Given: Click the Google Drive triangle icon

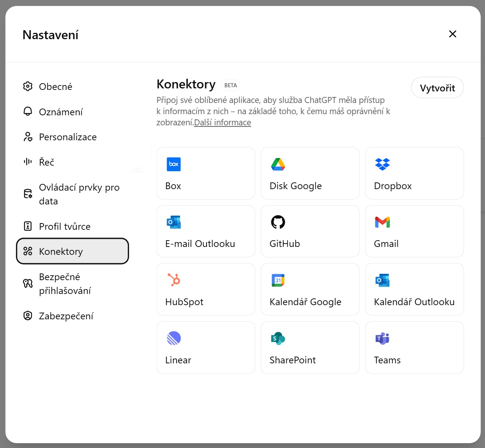Looking at the screenshot, I should coord(278,164).
